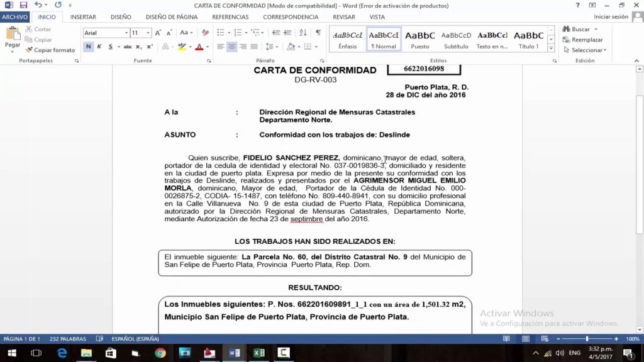The image size is (644, 362).
Task: Click the sort A-Z icon
Action: pyautogui.click(x=303, y=33)
